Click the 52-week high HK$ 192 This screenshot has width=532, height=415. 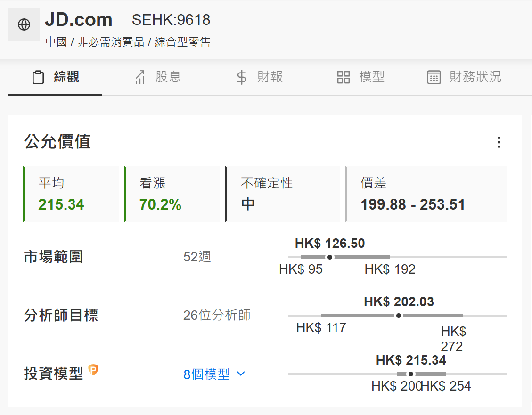(390, 269)
